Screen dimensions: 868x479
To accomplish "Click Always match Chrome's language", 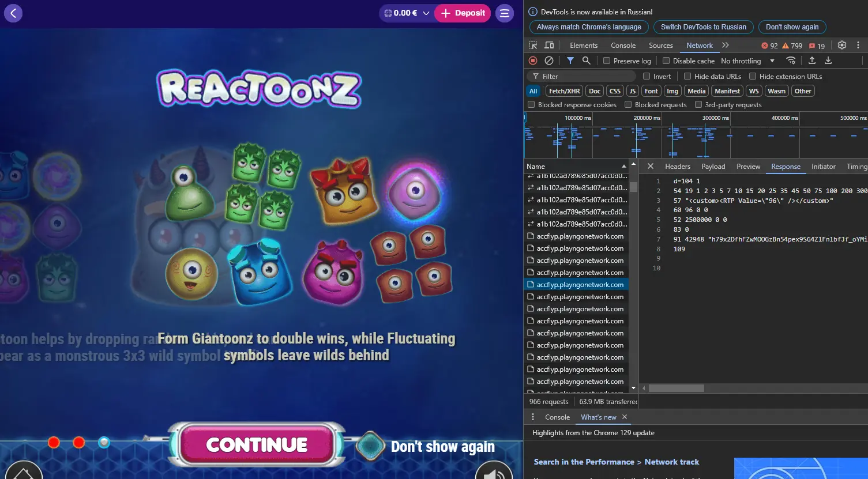I will tap(589, 27).
